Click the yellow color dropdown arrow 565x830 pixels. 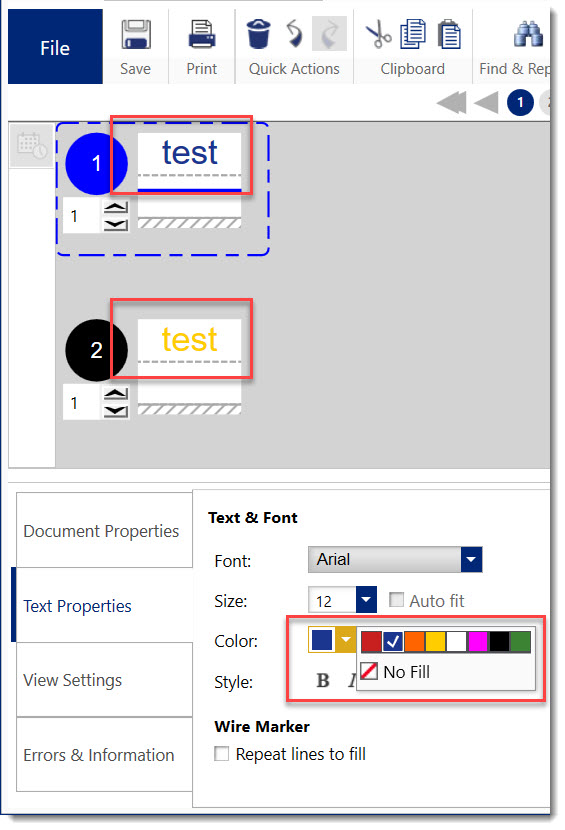(346, 639)
